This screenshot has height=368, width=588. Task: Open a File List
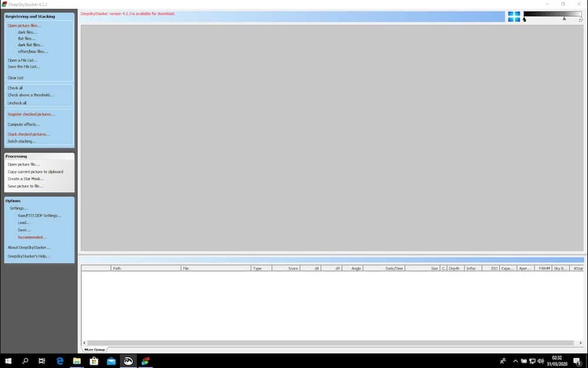22,60
